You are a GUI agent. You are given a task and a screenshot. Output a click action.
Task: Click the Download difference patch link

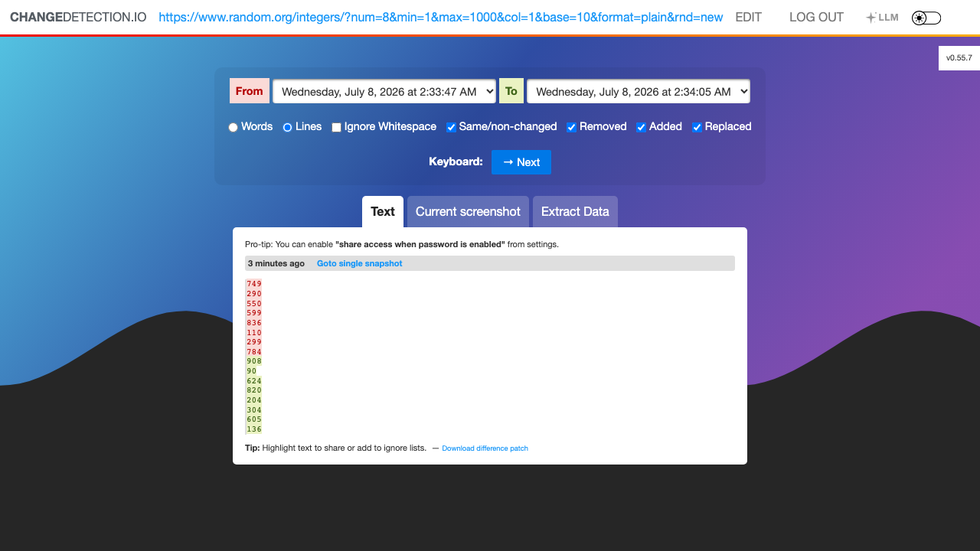tap(485, 448)
